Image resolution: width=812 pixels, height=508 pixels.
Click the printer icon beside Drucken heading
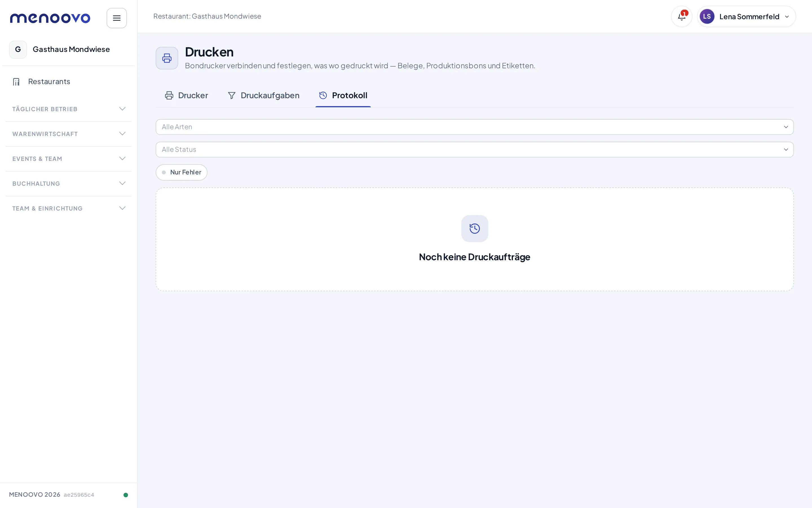click(167, 58)
